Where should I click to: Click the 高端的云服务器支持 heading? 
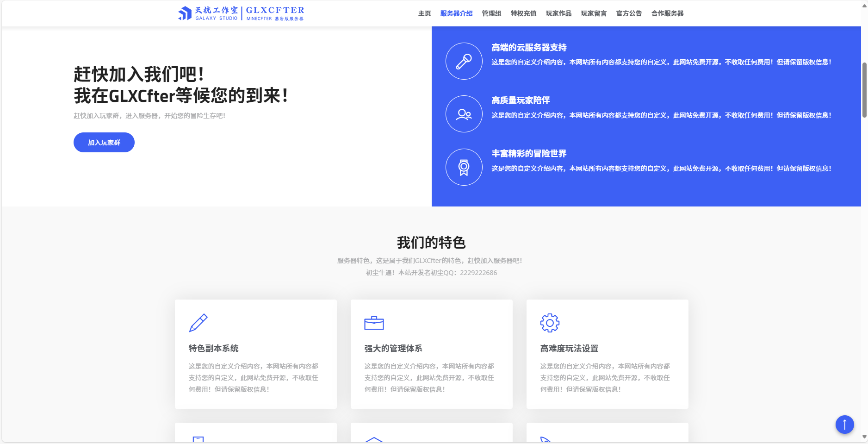tap(529, 48)
